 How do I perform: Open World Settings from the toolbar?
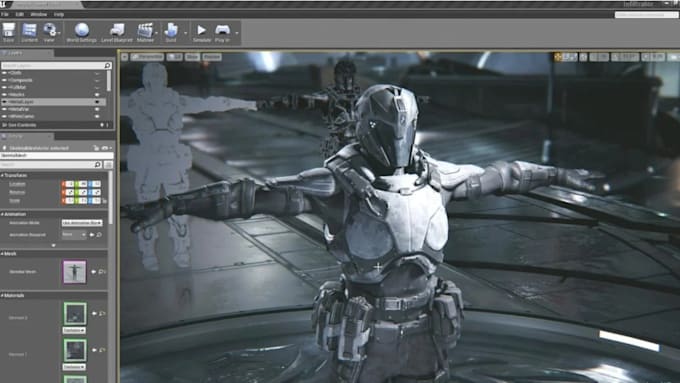pyautogui.click(x=82, y=30)
